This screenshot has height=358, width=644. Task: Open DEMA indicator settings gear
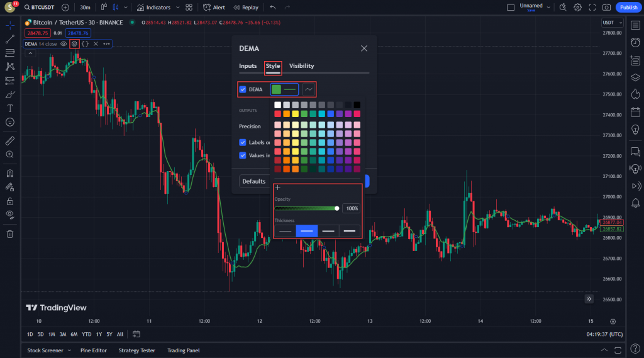(74, 43)
